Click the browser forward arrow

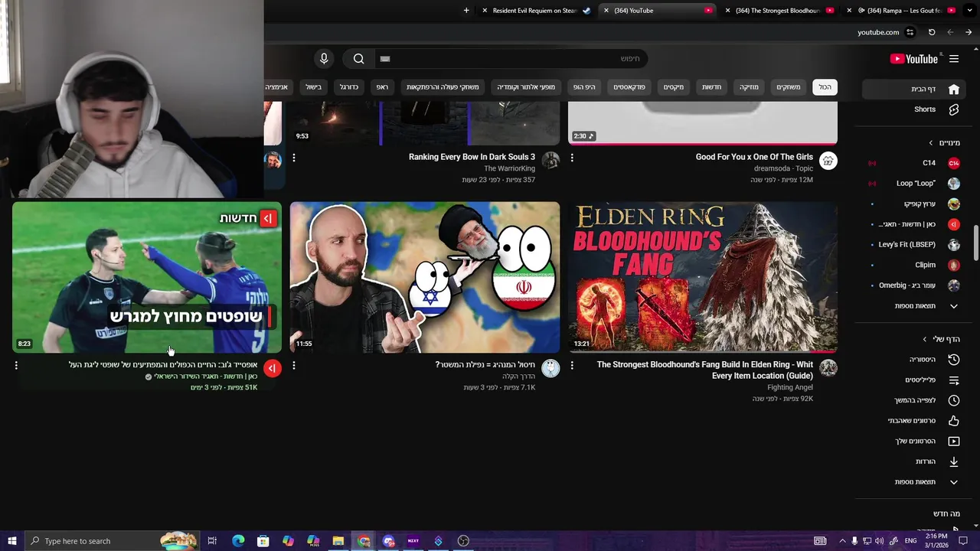click(x=969, y=32)
